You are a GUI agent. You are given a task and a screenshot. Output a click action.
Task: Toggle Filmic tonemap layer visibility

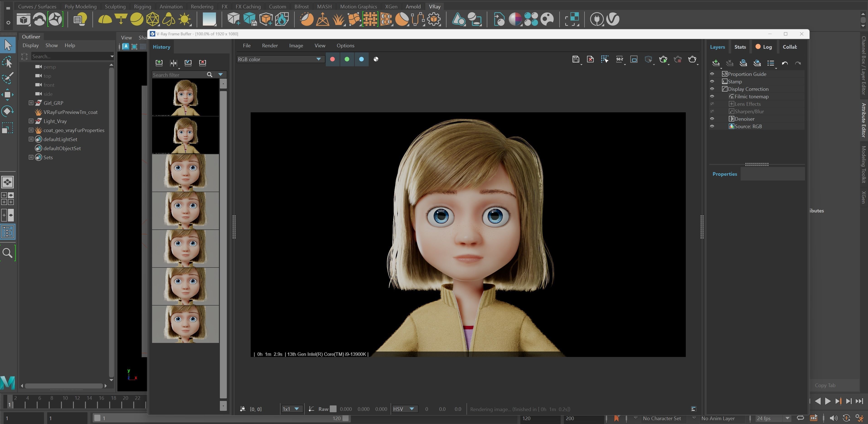coord(712,97)
